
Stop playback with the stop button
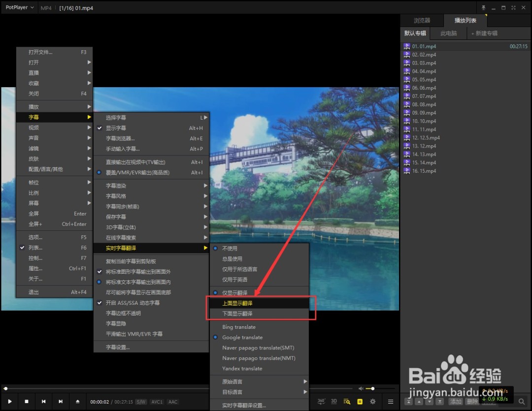(x=27, y=402)
